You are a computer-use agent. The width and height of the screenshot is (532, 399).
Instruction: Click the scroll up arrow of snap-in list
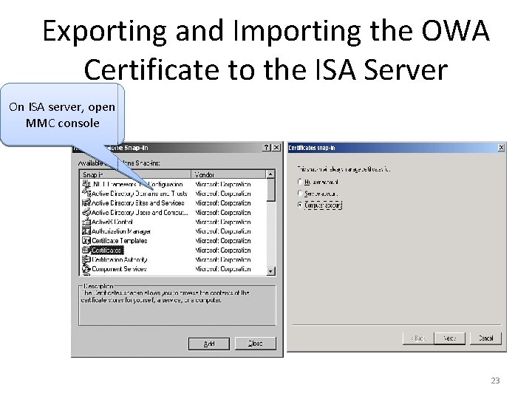(x=270, y=174)
